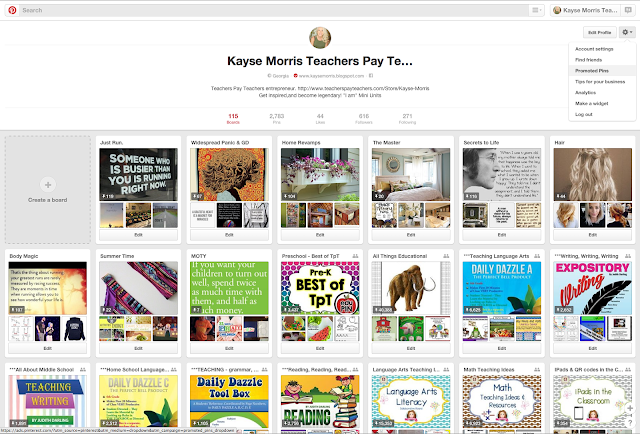640x434 pixels.
Task: Click Edit on the Hair board
Action: [593, 235]
